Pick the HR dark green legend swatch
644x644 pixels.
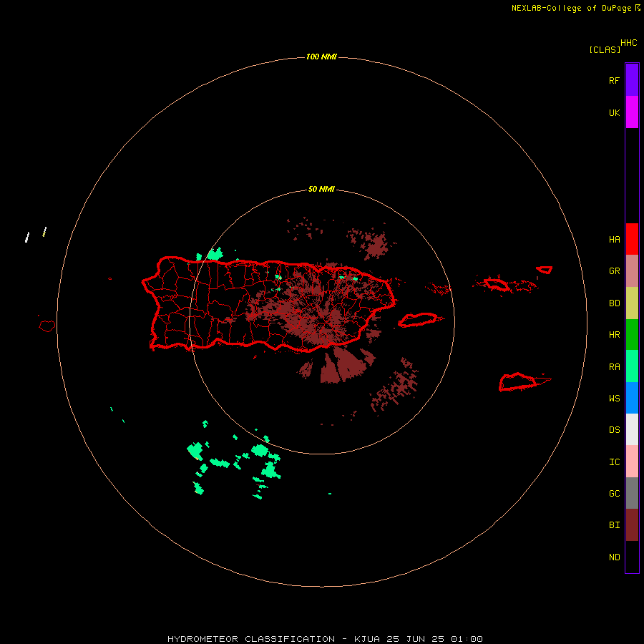(632, 335)
